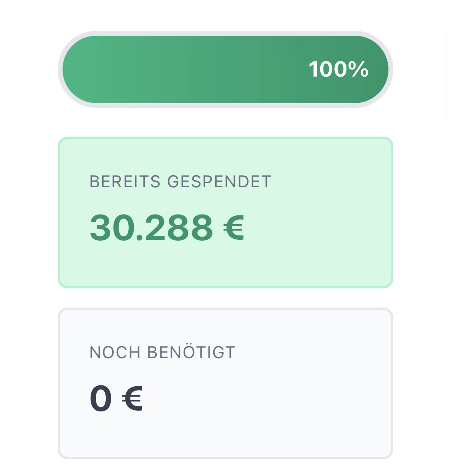The image size is (451, 476).
Task: Click the word "BEREITS" in green card
Action: click(125, 182)
